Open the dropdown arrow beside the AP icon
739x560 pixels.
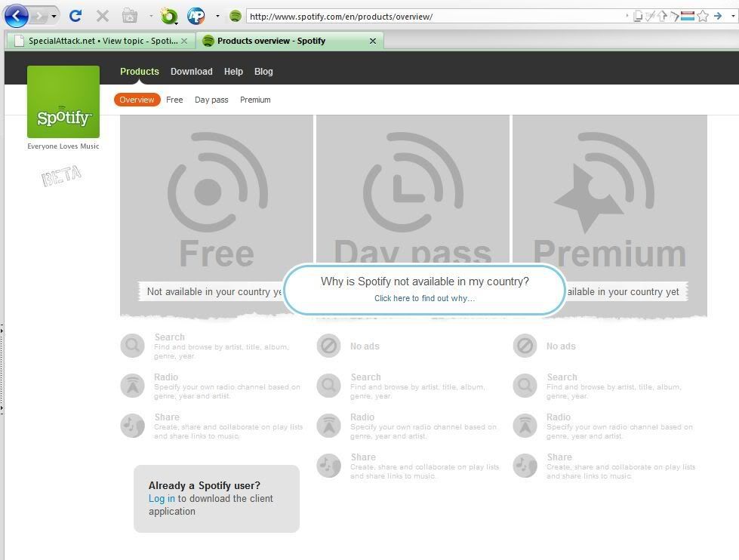click(x=217, y=16)
